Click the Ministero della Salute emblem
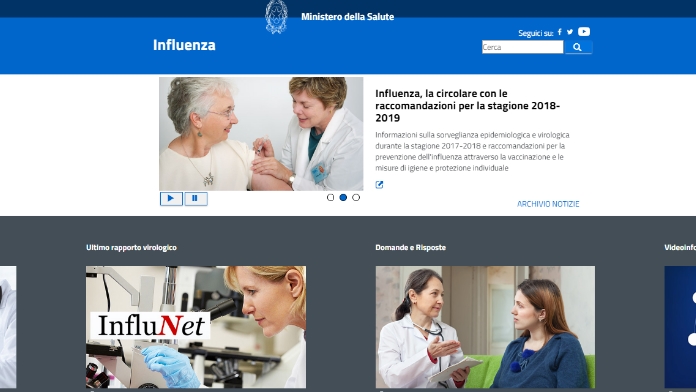The width and height of the screenshot is (696, 392). click(x=276, y=17)
